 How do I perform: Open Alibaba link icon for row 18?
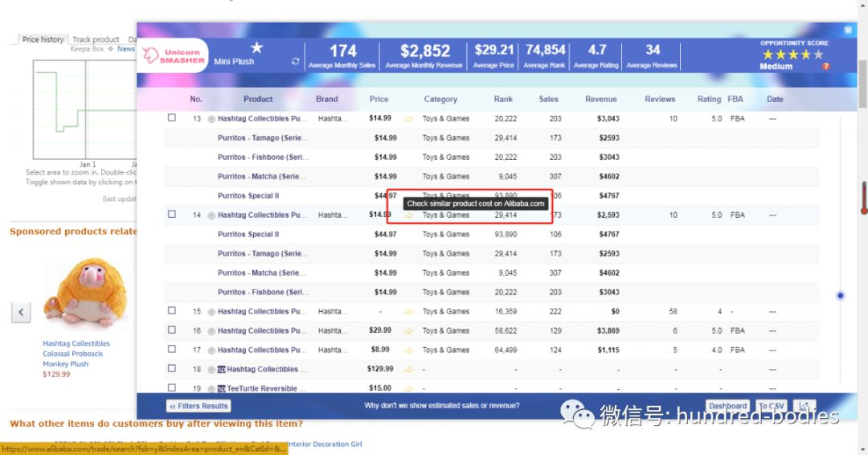click(408, 369)
